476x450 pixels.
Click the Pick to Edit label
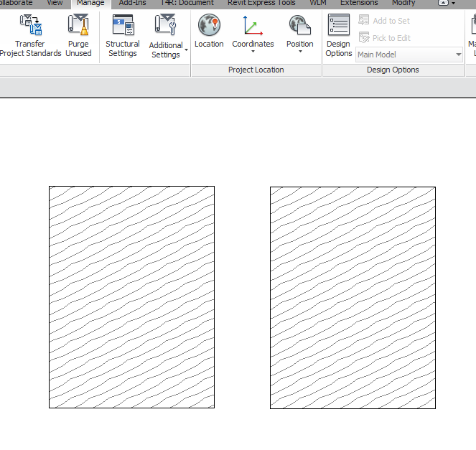391,38
